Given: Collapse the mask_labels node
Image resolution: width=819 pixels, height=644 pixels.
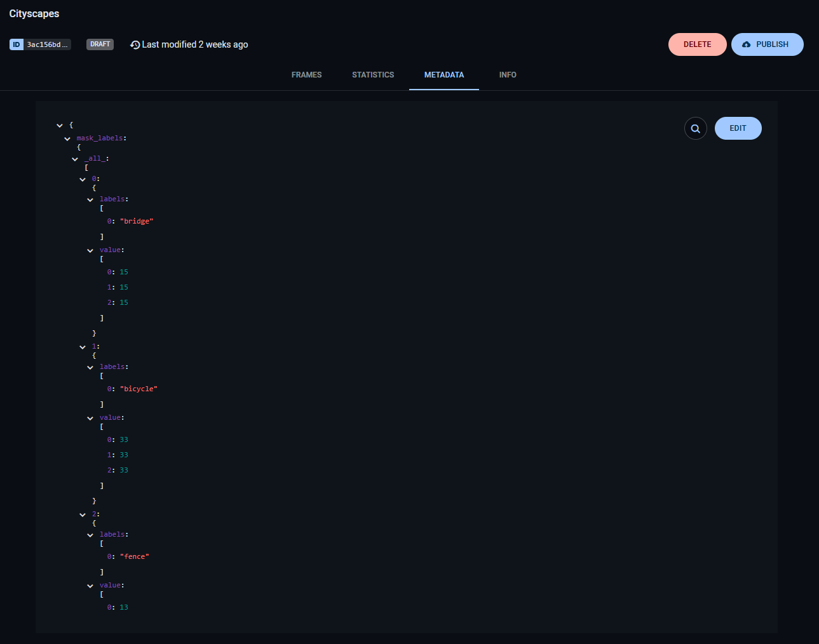Looking at the screenshot, I should point(67,138).
